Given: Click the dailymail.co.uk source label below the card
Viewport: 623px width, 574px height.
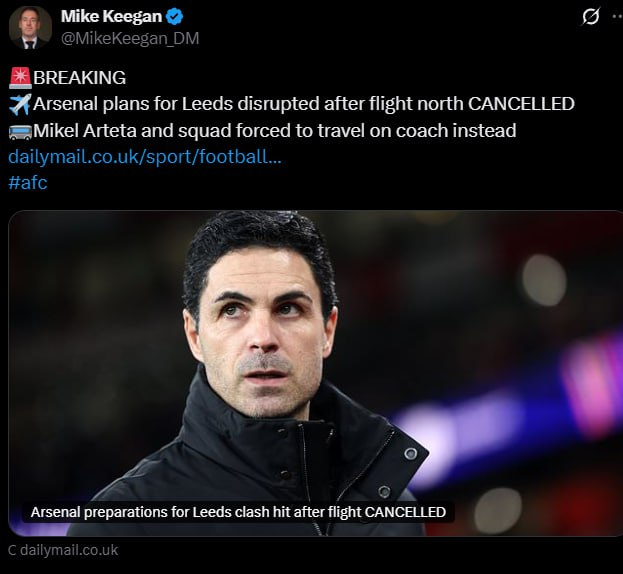Looking at the screenshot, I should click(x=70, y=550).
